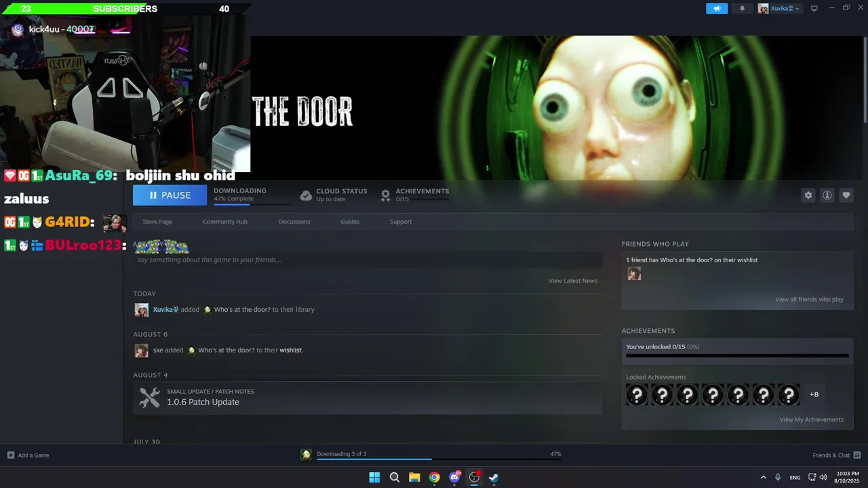
Task: Click the 'Locked Achievements' label
Action: [x=656, y=377]
